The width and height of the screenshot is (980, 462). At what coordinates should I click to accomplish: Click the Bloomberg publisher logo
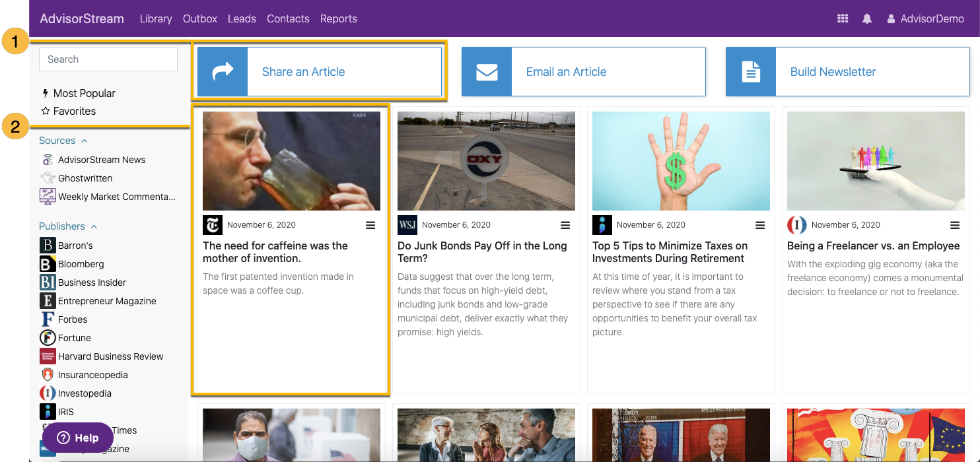(x=48, y=264)
